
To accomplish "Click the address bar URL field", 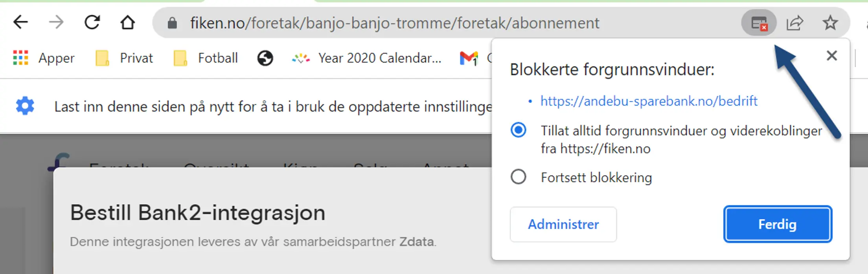I will [395, 23].
